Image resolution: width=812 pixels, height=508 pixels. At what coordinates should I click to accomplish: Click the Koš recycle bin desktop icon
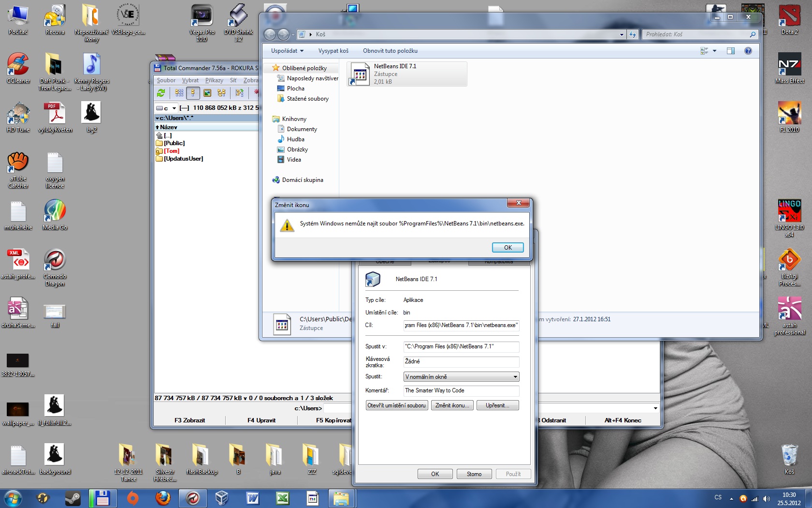click(x=789, y=459)
